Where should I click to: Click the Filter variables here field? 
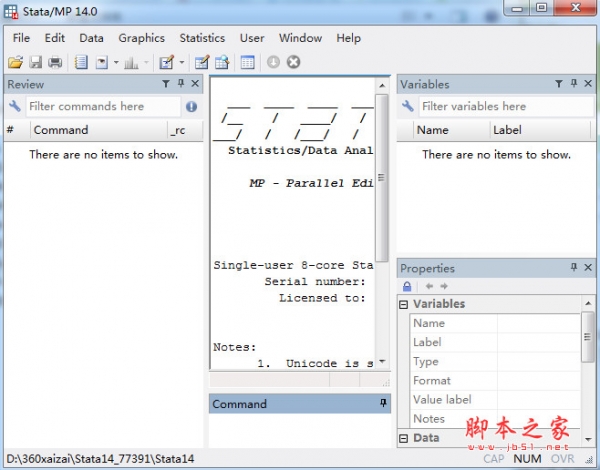pyautogui.click(x=506, y=106)
